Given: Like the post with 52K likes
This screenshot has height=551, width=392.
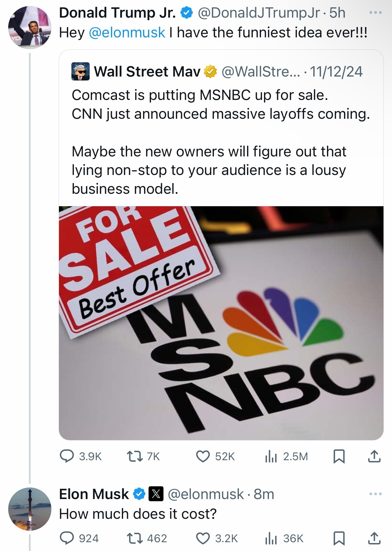Looking at the screenshot, I should click(203, 456).
